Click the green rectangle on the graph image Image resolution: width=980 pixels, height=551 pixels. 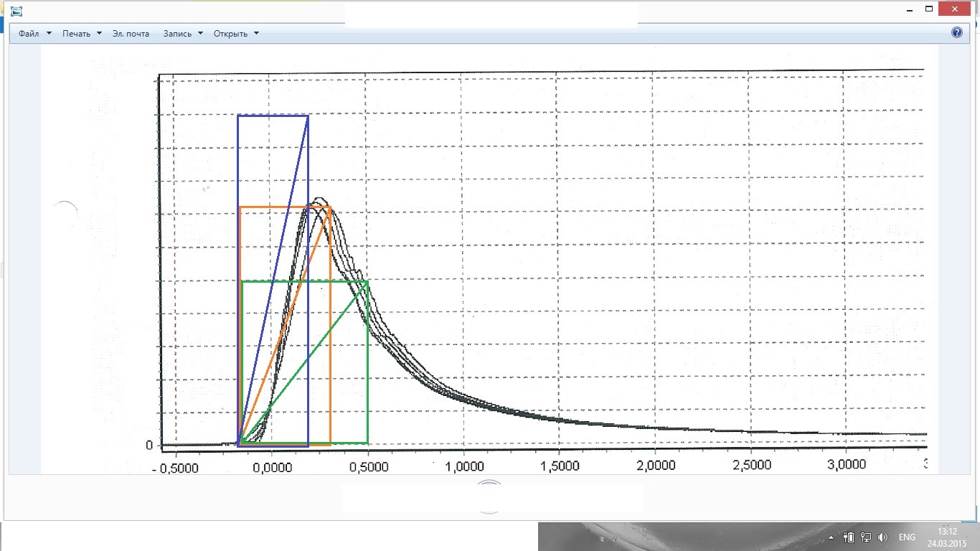(x=305, y=362)
